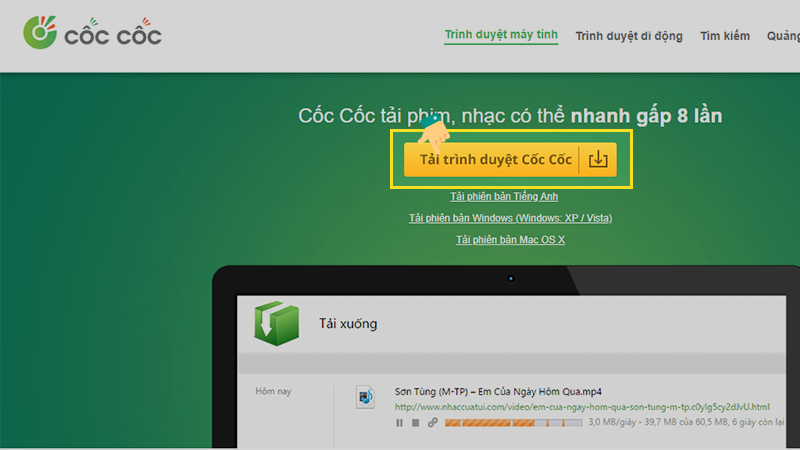Pause the Sơn Tùng mp4 download
The height and width of the screenshot is (450, 800).
[x=399, y=422]
